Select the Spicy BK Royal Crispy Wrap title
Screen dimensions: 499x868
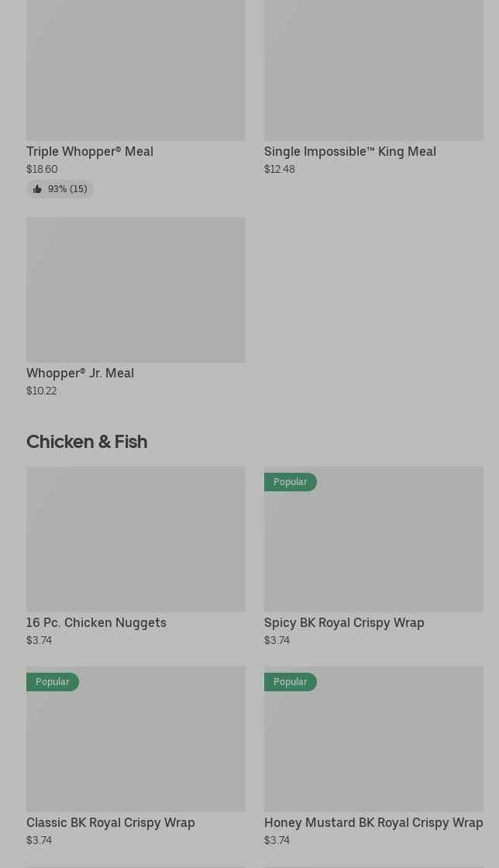pyautogui.click(x=344, y=622)
